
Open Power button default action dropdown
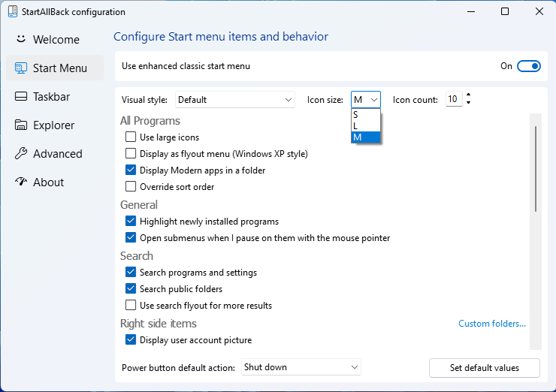point(301,367)
